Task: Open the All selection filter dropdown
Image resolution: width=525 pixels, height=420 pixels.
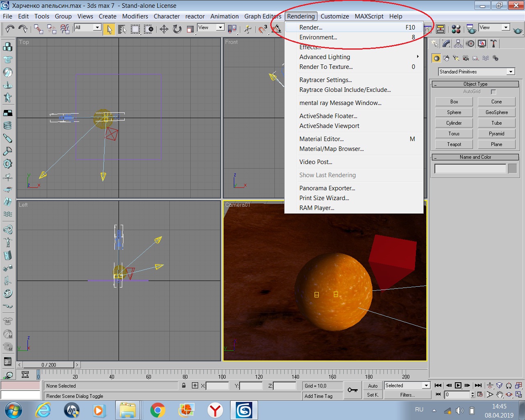Action: tap(88, 27)
